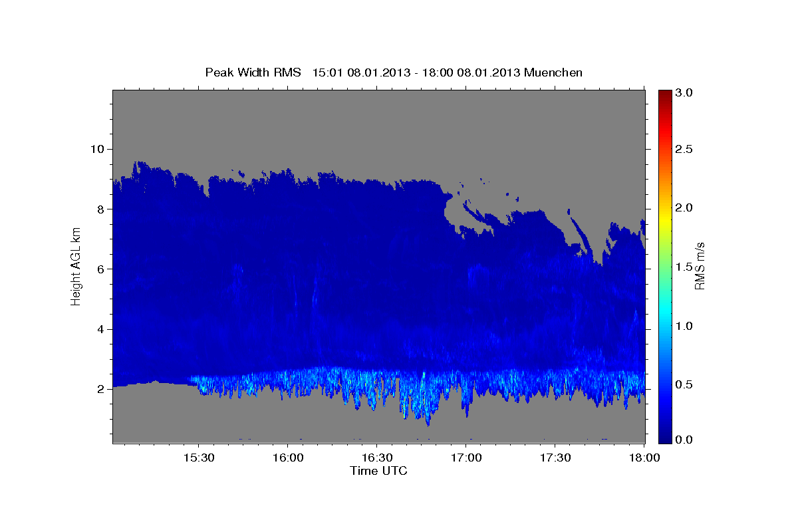
Task: Click the 17:00 time tick label
Action: (x=466, y=458)
